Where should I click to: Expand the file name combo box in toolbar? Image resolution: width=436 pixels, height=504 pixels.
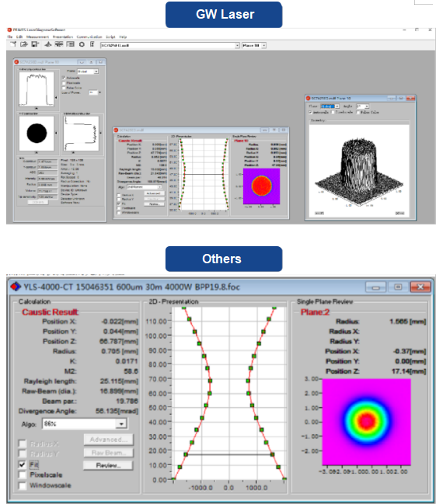pyautogui.click(x=237, y=46)
